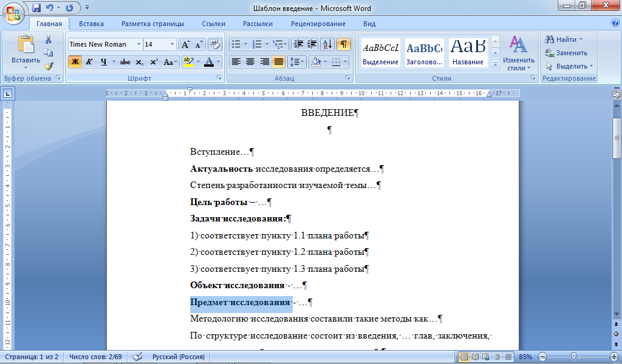The image size is (622, 364).
Task: Click vertical scrollbar thumb
Action: click(x=617, y=138)
